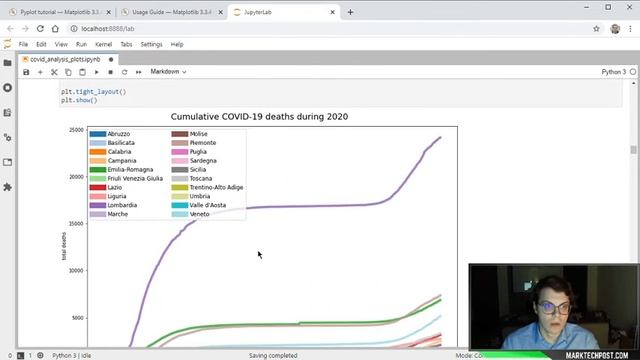This screenshot has width=640, height=360.
Task: Open the Help menu
Action: (177, 44)
